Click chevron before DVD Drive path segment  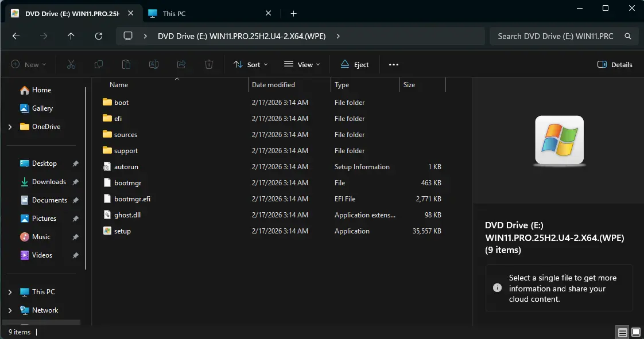coord(145,36)
